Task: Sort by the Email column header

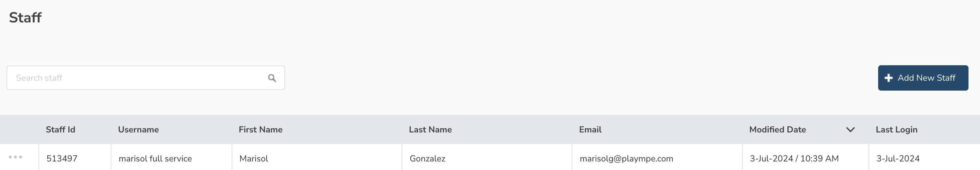Action: tap(590, 129)
